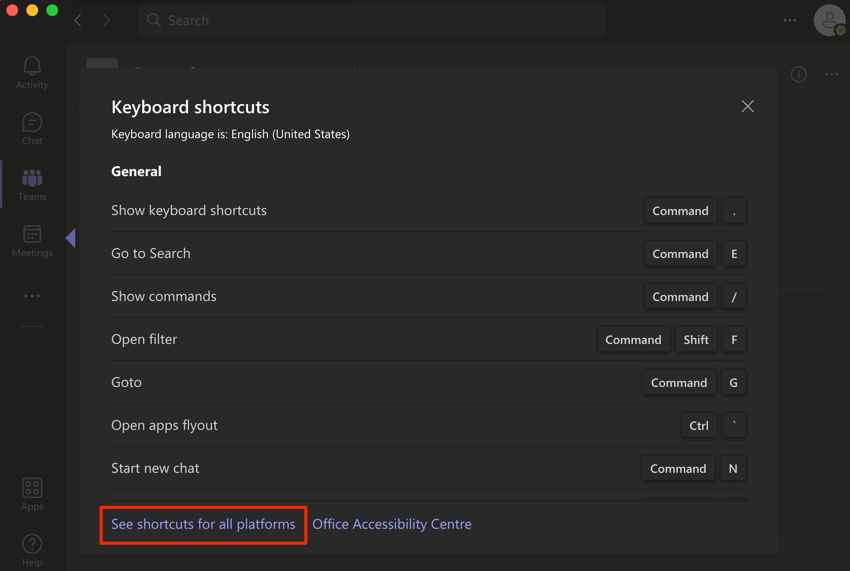850x571 pixels.
Task: Click the back navigation arrow
Action: pos(78,20)
